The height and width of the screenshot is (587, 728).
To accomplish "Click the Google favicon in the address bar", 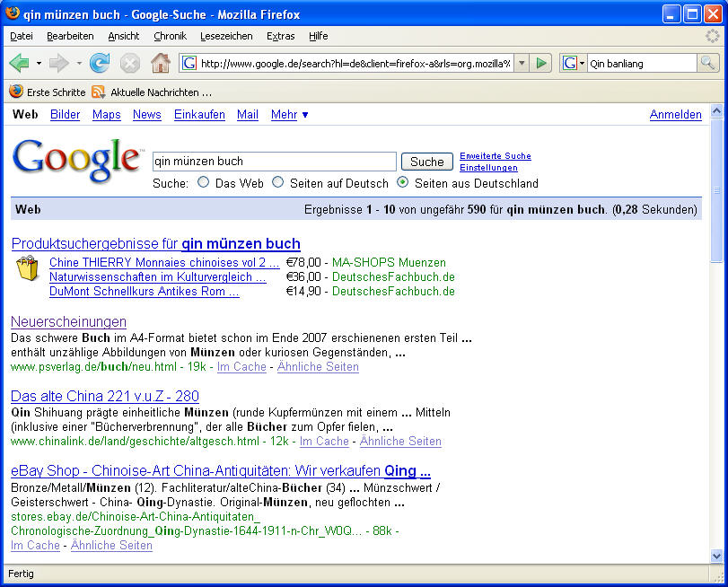I will coord(189,63).
